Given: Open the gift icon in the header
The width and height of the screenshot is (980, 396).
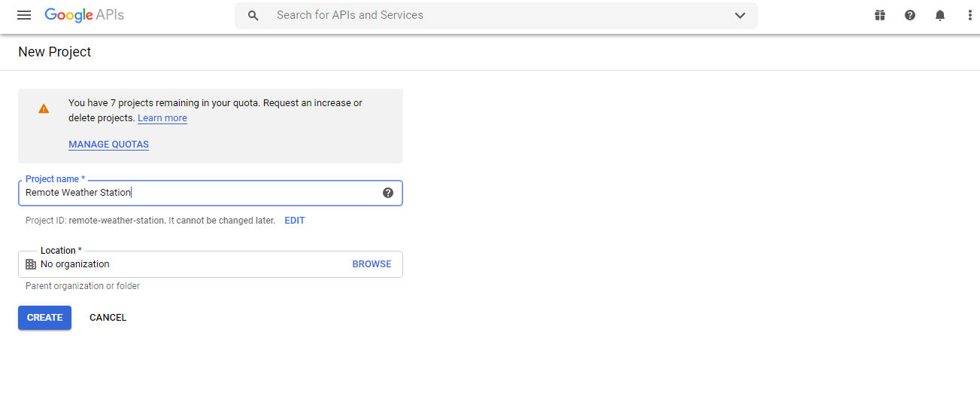Looking at the screenshot, I should click(x=880, y=15).
